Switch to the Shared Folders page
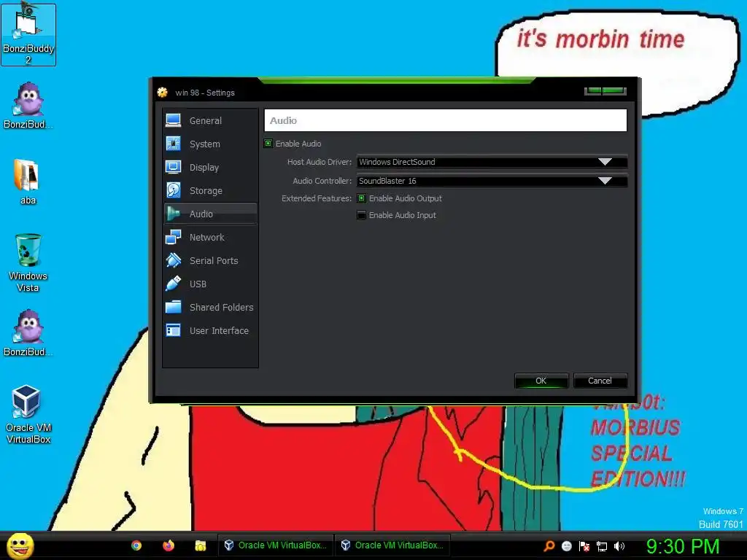 click(x=210, y=307)
